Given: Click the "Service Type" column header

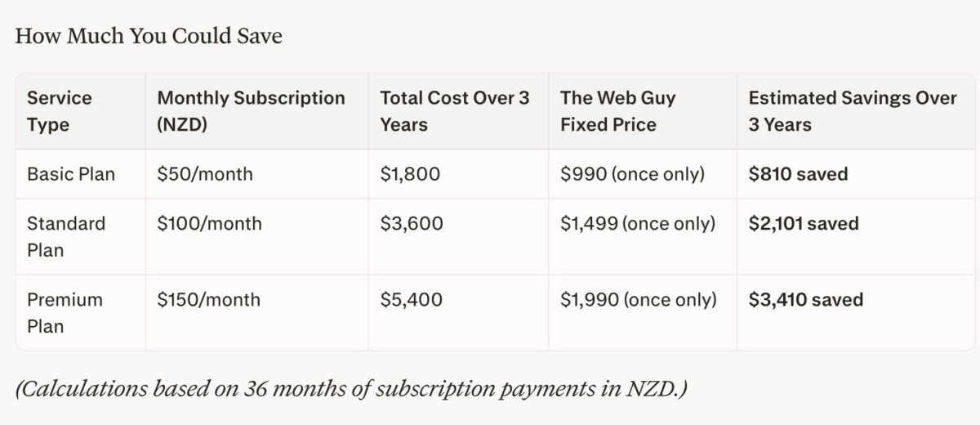Looking at the screenshot, I should (x=60, y=111).
